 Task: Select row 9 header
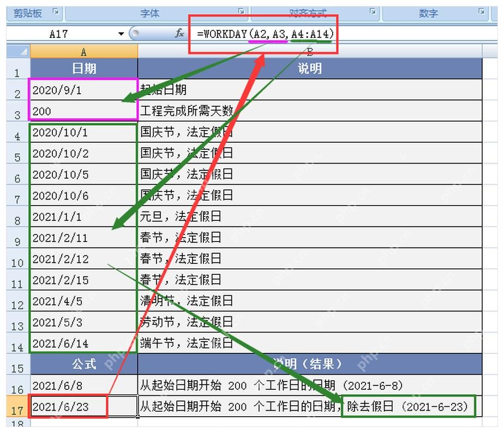coord(19,238)
